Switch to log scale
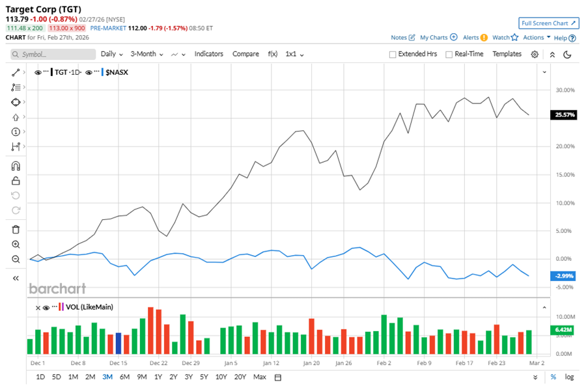 coord(569,377)
